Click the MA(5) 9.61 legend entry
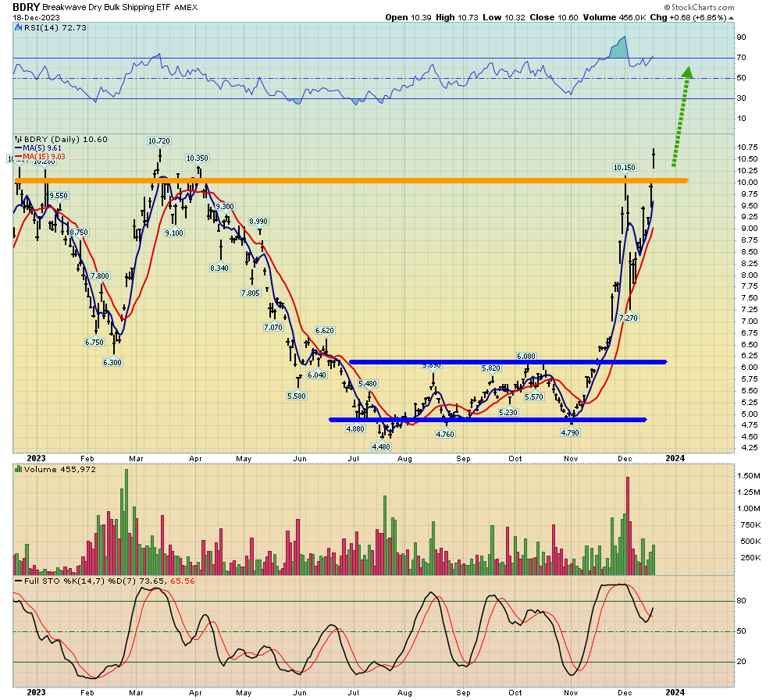The height and width of the screenshot is (700, 773). [x=38, y=148]
